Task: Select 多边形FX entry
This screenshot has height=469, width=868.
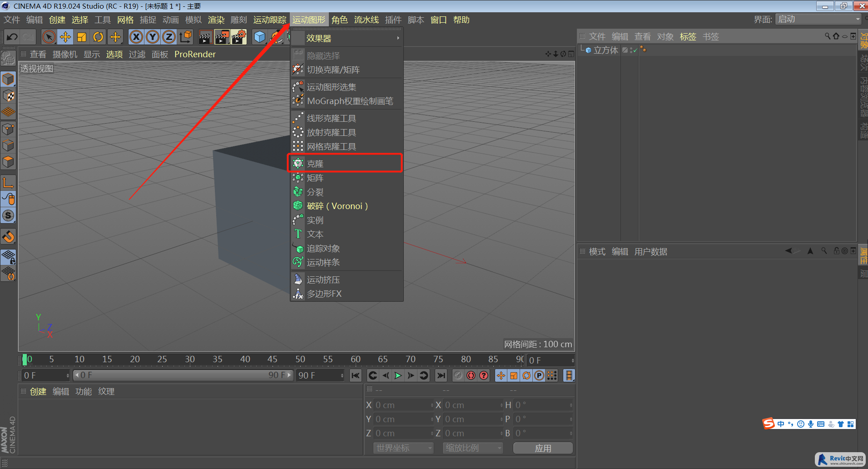Action: click(x=346, y=294)
